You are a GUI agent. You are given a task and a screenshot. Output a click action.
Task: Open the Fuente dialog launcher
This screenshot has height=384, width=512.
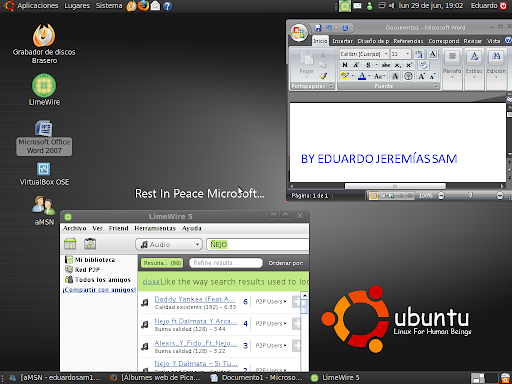coord(436,86)
